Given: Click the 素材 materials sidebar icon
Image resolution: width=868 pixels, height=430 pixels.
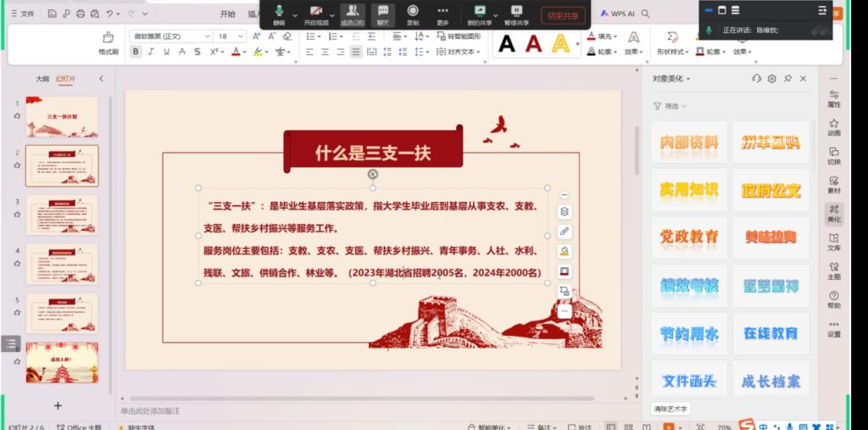Looking at the screenshot, I should point(834,185).
